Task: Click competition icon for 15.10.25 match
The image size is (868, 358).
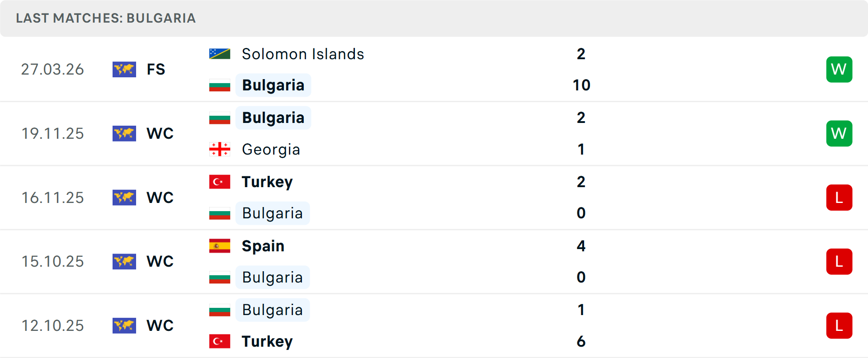Action: pos(124,261)
